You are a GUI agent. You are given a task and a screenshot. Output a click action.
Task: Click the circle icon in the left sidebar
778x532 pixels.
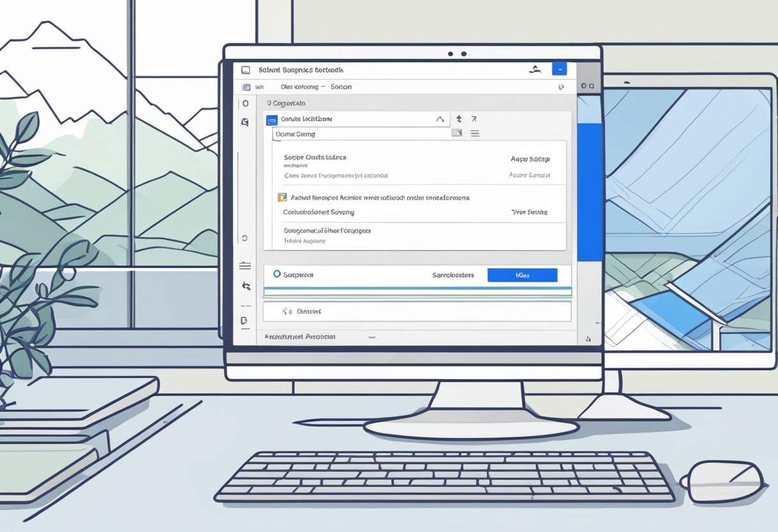pos(245,104)
